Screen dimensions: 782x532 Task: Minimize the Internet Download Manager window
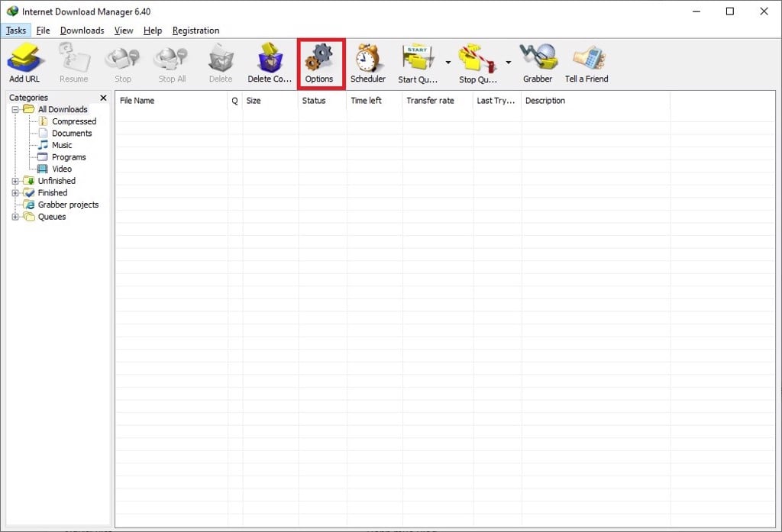pos(696,11)
